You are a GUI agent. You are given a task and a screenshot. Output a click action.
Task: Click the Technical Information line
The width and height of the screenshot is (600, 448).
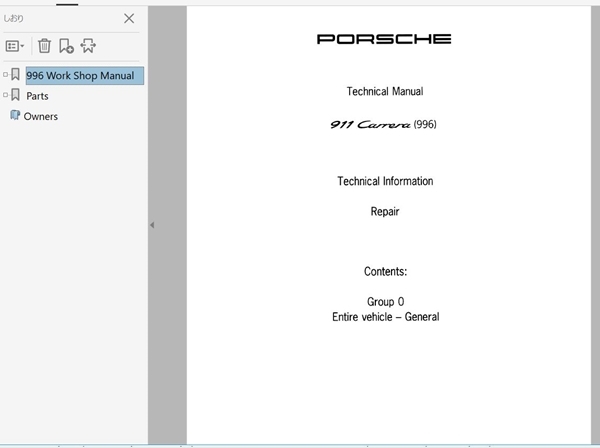point(385,181)
